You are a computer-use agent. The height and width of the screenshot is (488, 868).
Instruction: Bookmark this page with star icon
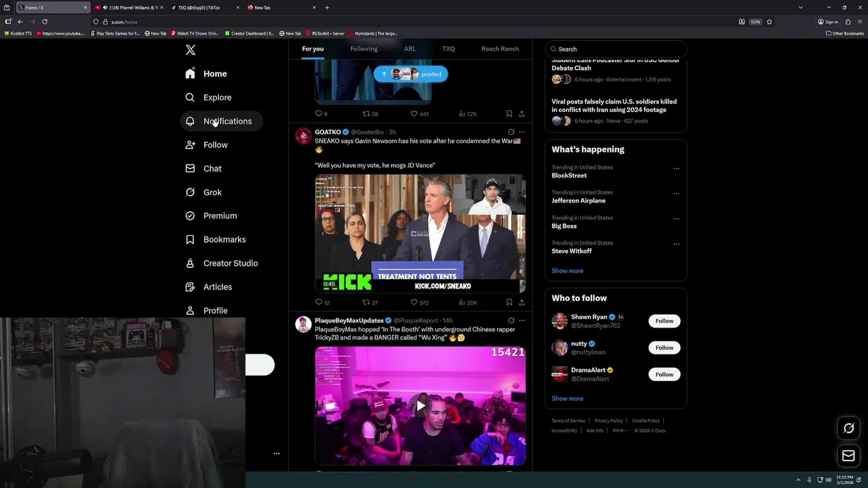769,22
